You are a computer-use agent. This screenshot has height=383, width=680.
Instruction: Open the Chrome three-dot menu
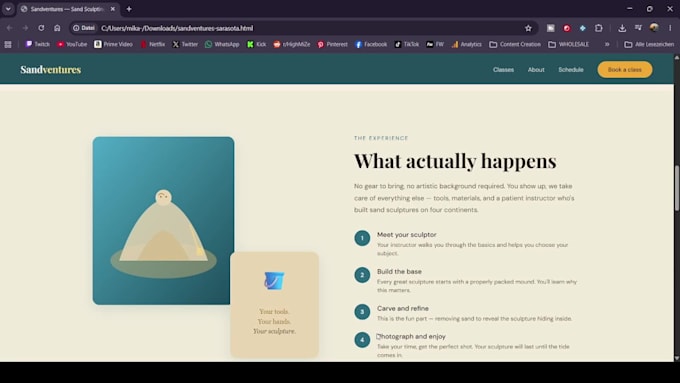[x=670, y=28]
